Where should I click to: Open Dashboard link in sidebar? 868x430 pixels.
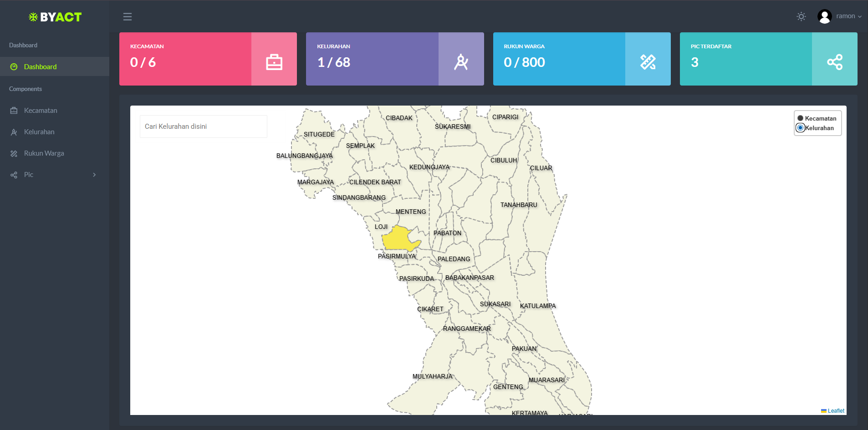pos(40,67)
